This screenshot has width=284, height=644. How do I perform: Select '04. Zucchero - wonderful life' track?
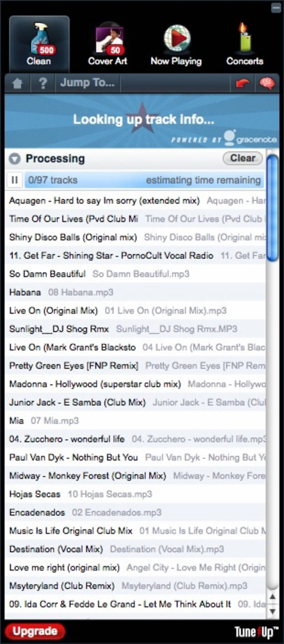coord(135,439)
